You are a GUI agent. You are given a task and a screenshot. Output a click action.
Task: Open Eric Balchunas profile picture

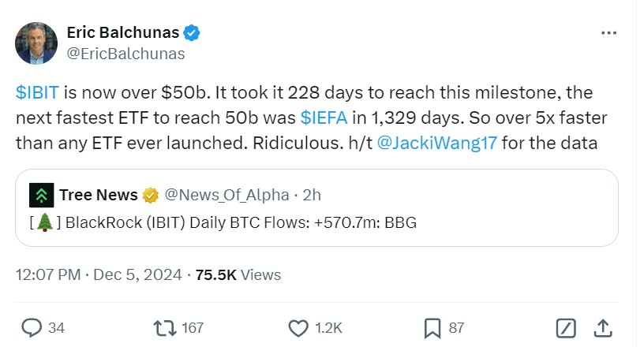pyautogui.click(x=36, y=43)
